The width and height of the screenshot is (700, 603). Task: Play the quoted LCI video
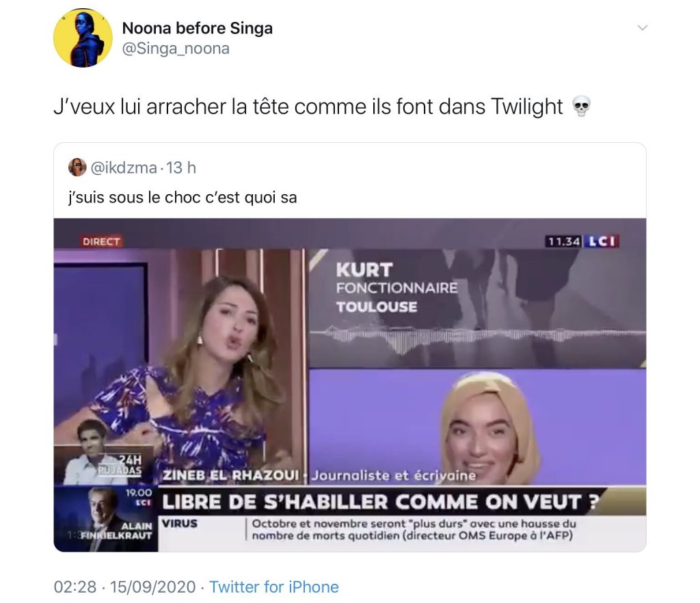[x=350, y=385]
